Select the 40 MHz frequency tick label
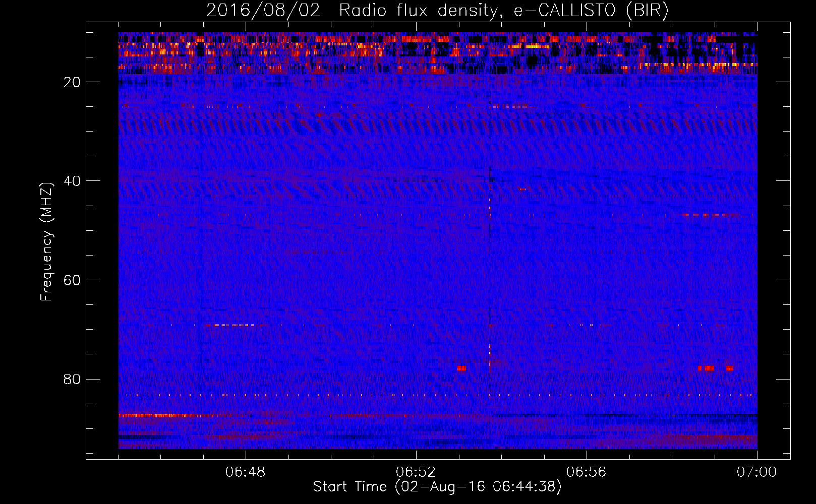816x504 pixels. [73, 181]
